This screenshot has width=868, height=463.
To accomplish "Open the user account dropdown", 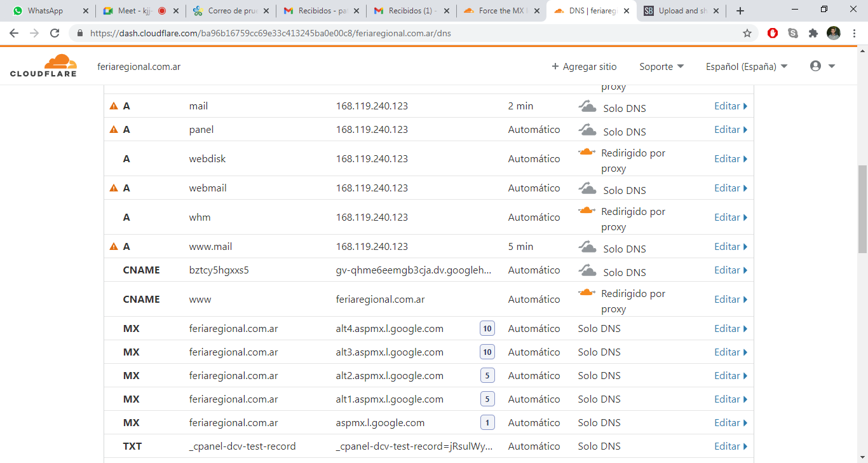I will click(822, 66).
